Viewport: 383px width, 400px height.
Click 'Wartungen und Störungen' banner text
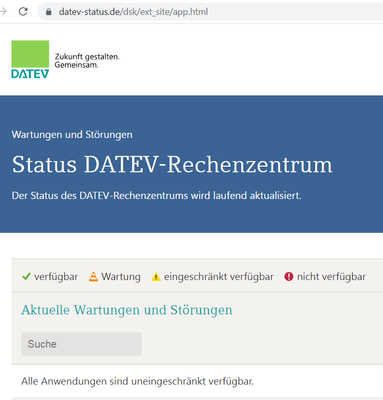(72, 135)
